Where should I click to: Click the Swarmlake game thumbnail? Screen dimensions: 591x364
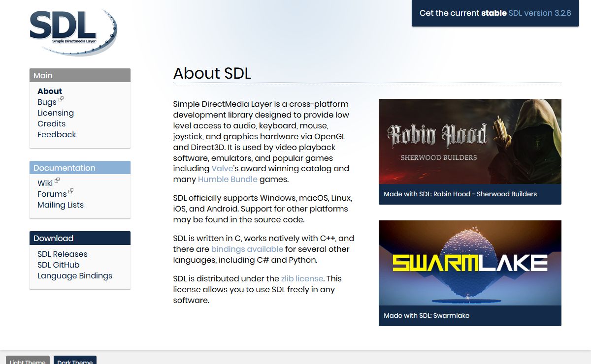pyautogui.click(x=470, y=263)
